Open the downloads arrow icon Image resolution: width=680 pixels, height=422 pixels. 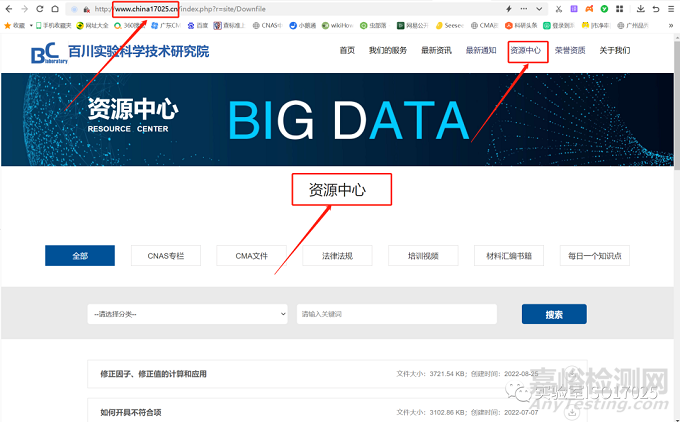point(641,9)
